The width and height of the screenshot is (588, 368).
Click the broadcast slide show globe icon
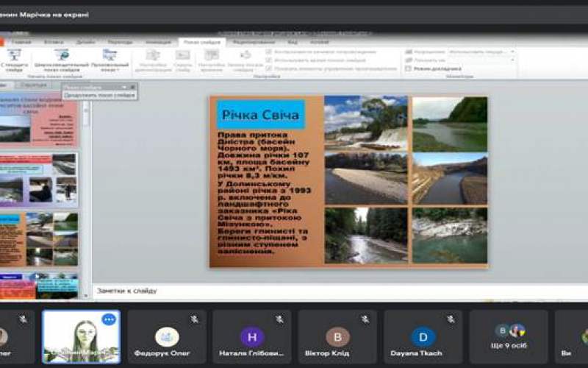coord(62,54)
